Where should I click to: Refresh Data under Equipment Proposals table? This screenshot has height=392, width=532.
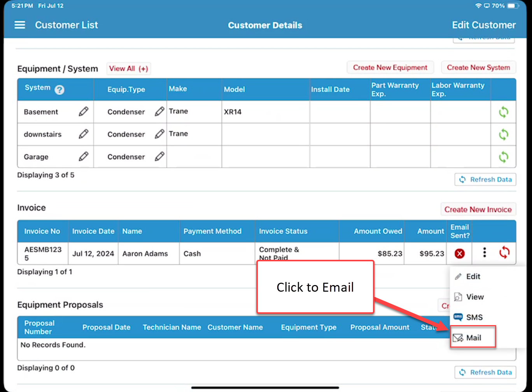pyautogui.click(x=485, y=372)
